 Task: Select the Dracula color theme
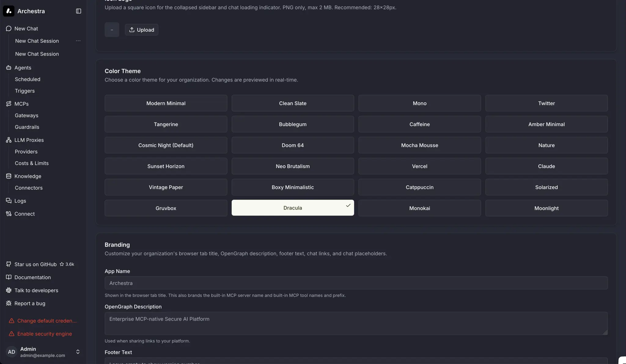tap(293, 208)
